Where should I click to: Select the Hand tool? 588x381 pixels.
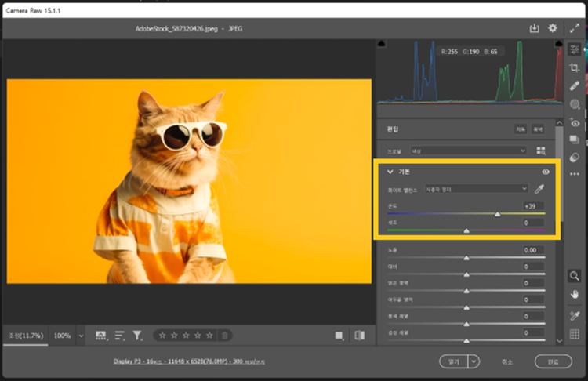(575, 294)
